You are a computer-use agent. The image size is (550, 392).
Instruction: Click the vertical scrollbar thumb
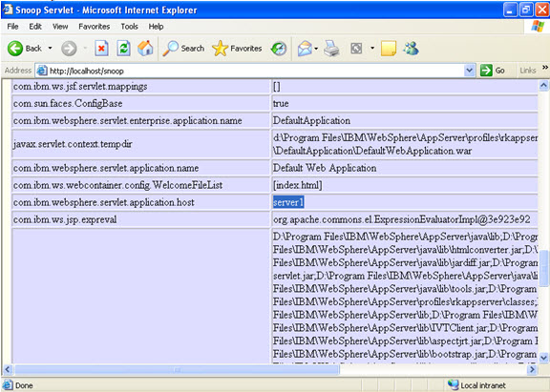click(543, 268)
